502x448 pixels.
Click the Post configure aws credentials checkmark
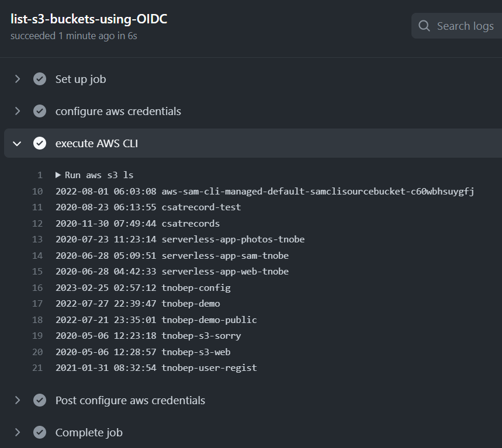(x=40, y=400)
